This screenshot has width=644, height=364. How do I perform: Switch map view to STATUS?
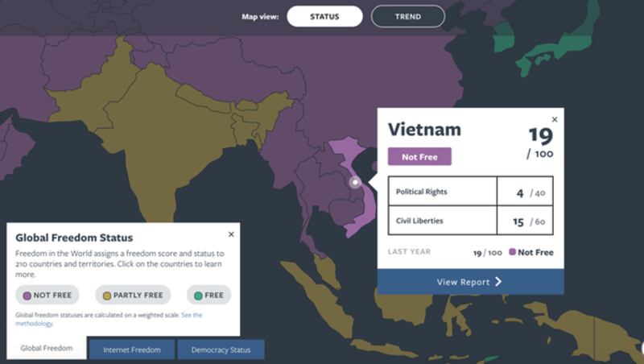pos(324,16)
